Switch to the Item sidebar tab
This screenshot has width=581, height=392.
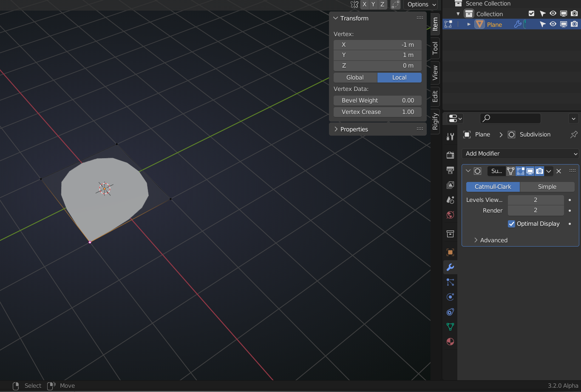(435, 24)
